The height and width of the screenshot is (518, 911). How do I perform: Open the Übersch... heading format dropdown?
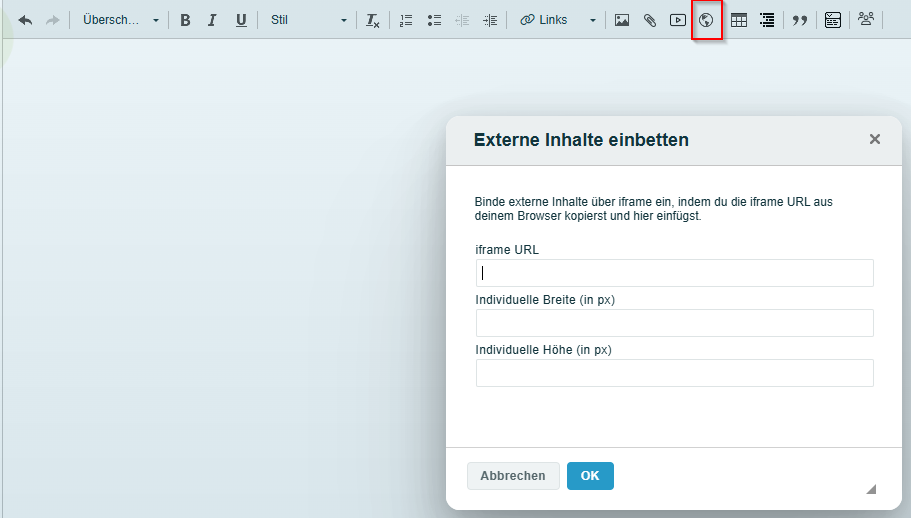pyautogui.click(x=120, y=20)
